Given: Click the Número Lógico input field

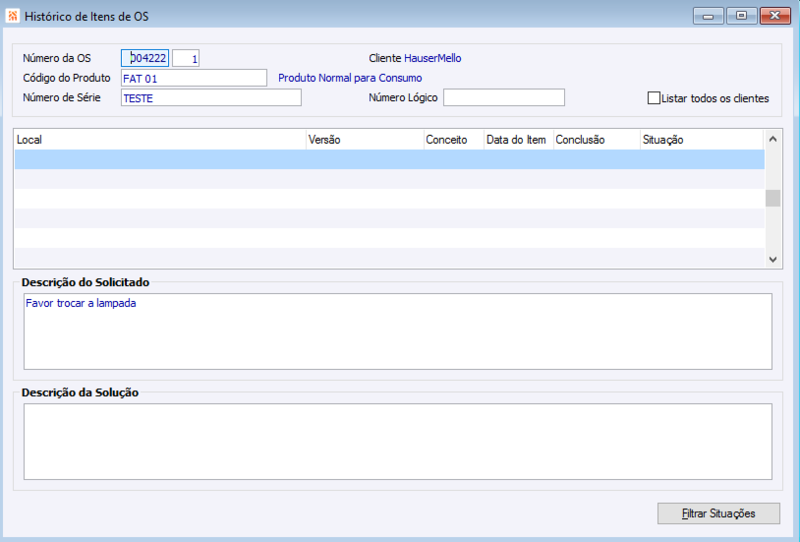Looking at the screenshot, I should (x=504, y=97).
